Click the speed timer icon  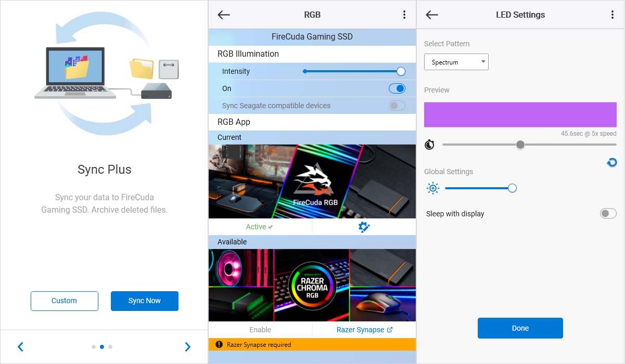point(429,145)
